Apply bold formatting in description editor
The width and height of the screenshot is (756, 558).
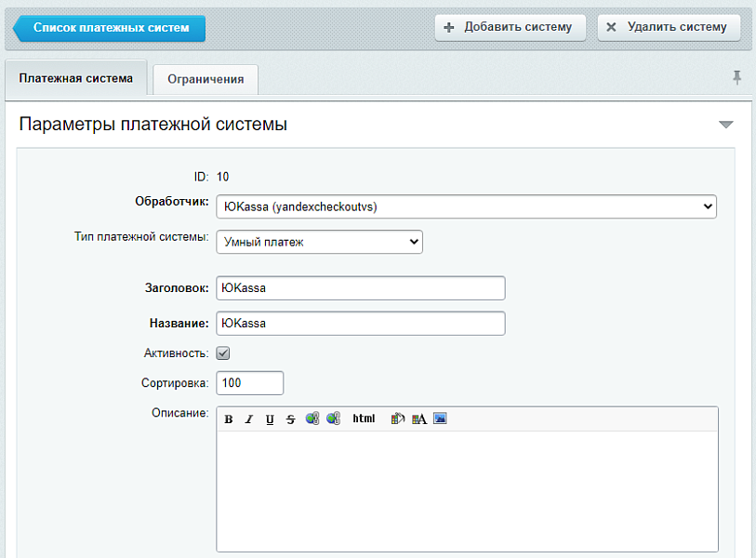click(x=229, y=419)
